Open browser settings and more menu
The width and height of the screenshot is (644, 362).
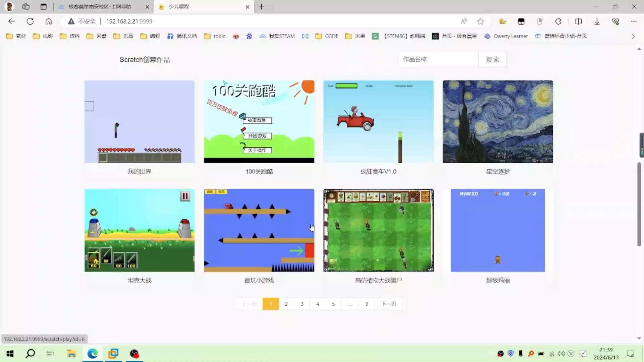(634, 21)
